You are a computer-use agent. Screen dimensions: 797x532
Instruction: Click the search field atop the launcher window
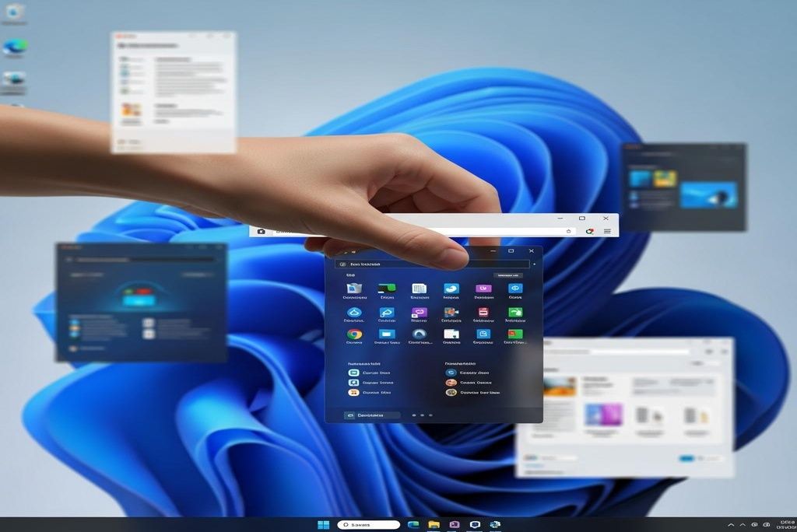432,264
